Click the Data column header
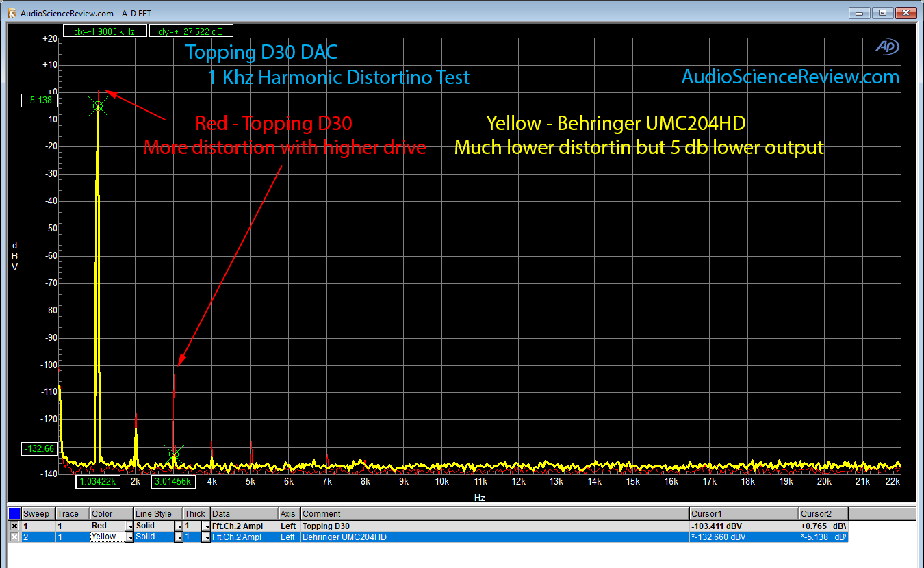 (244, 513)
